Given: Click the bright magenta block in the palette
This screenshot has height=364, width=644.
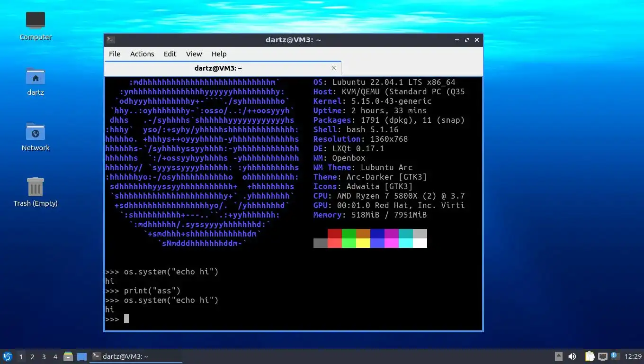Looking at the screenshot, I should click(x=392, y=243).
